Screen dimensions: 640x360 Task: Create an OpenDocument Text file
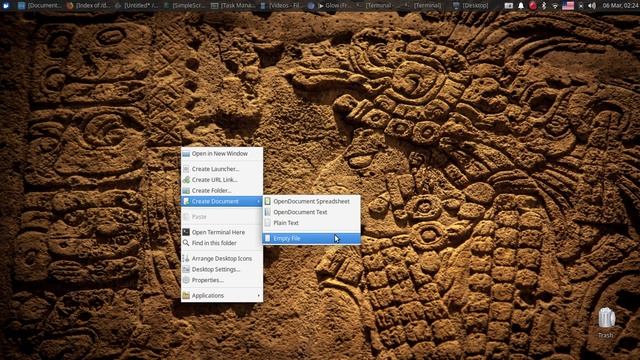[311, 212]
